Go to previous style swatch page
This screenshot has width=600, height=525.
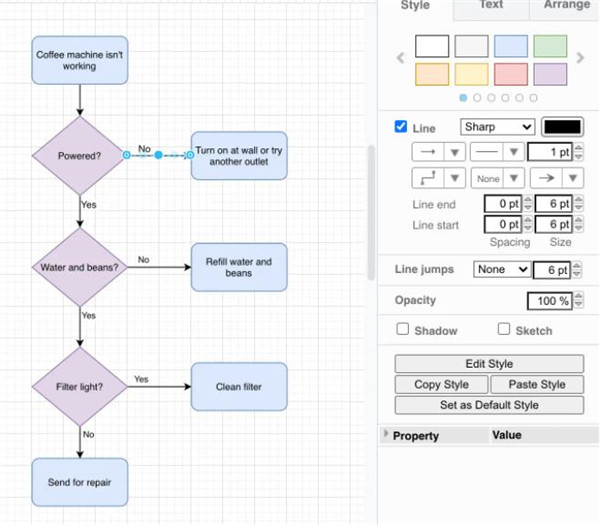401,58
